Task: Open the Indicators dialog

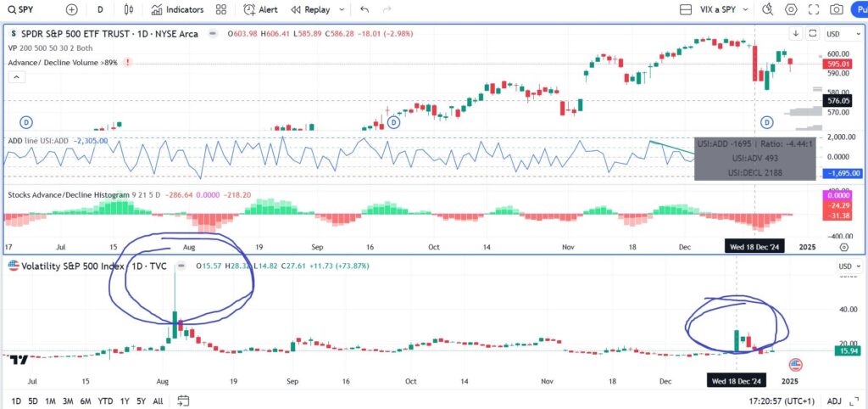Action: click(x=177, y=9)
